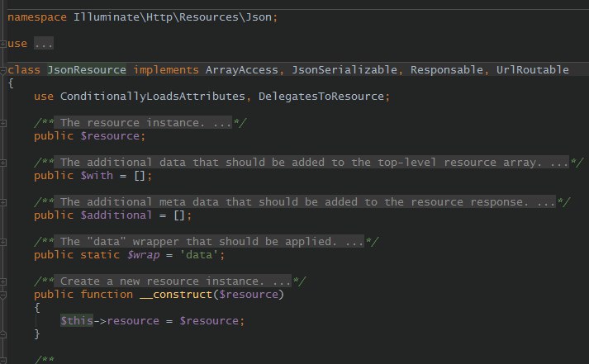Click fold-end marker beside constructor closing brace

tap(3, 334)
